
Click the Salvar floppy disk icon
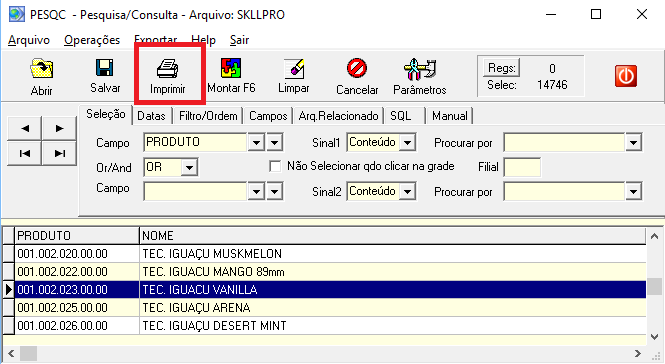(104, 68)
